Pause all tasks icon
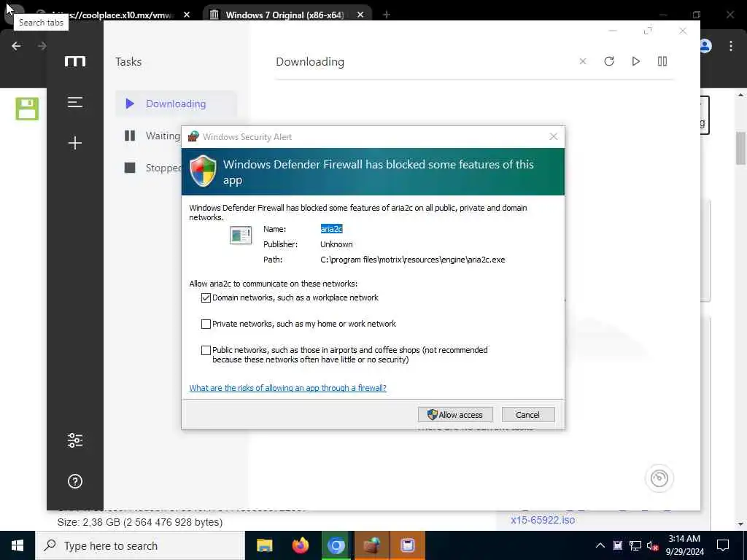This screenshot has width=747, height=560. coord(662,61)
